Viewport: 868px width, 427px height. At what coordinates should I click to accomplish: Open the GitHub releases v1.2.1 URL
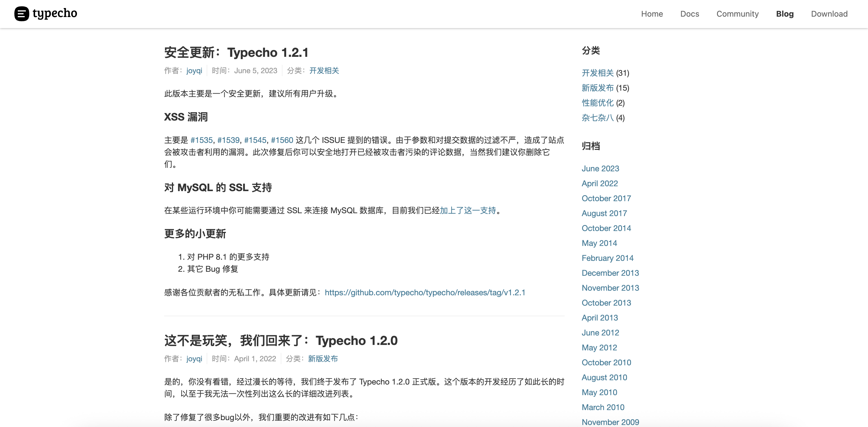click(425, 292)
